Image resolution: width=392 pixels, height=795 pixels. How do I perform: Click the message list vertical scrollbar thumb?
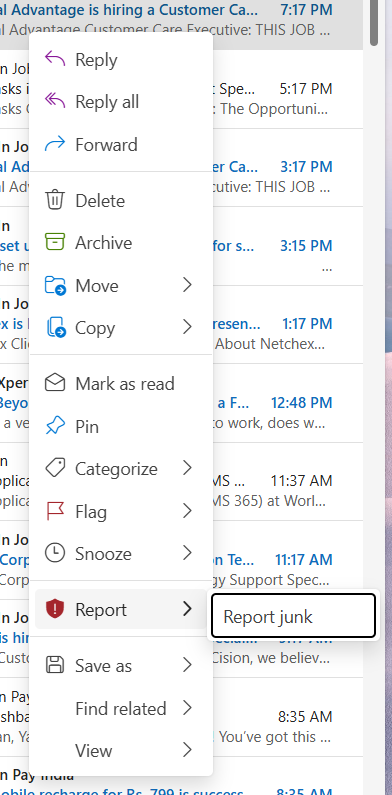coord(374,23)
